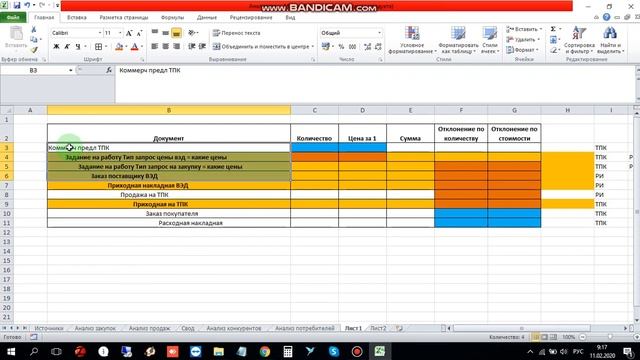Click the decrease decimal icon
The height and width of the screenshot is (360, 640).
(x=378, y=47)
